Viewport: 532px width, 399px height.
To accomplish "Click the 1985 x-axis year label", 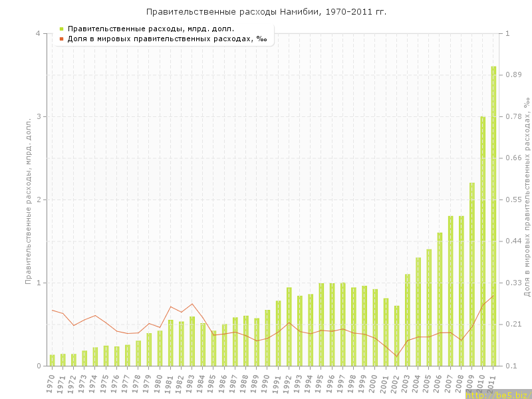I will tap(213, 383).
